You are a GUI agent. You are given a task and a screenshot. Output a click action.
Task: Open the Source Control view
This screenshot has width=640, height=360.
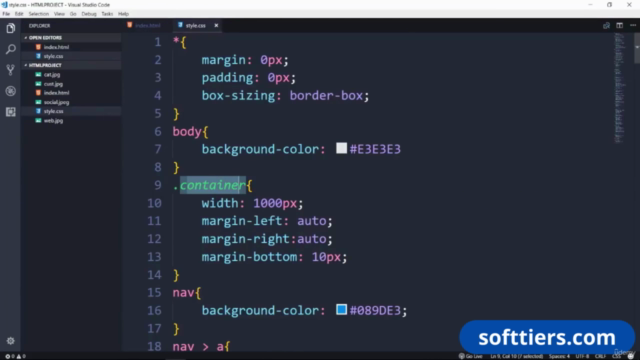click(11, 70)
